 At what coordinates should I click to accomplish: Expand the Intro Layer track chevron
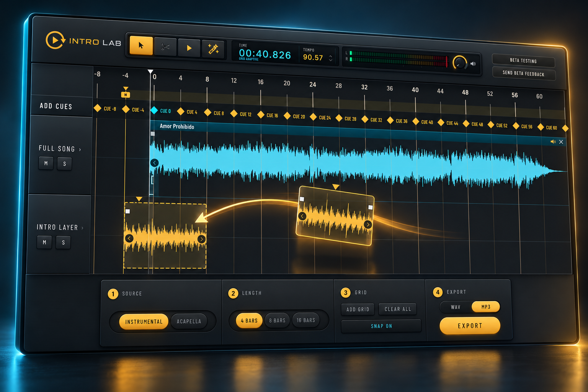click(x=82, y=228)
